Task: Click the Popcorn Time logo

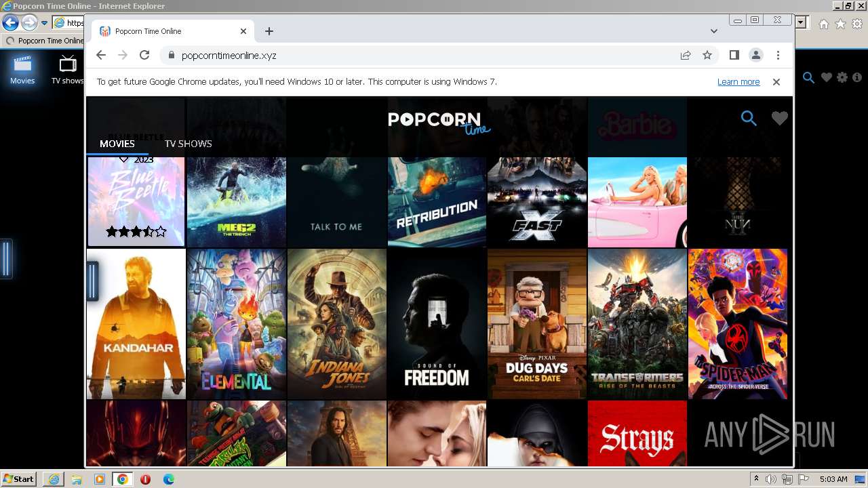Action: [x=439, y=122]
